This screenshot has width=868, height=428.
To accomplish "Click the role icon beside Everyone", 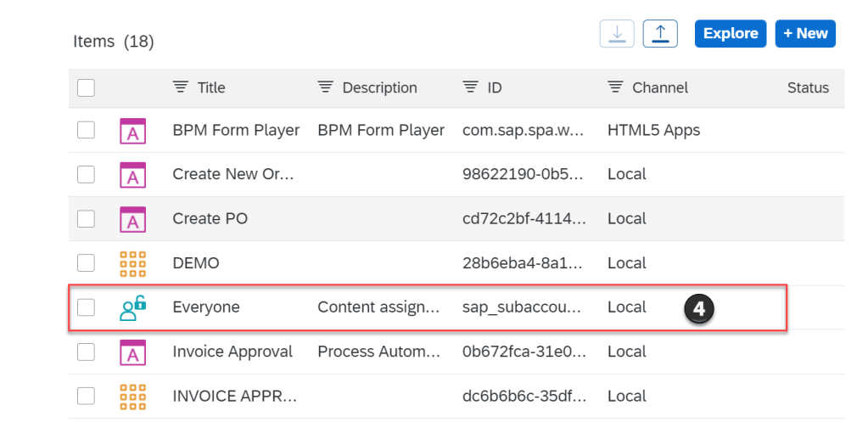I will coord(132,307).
